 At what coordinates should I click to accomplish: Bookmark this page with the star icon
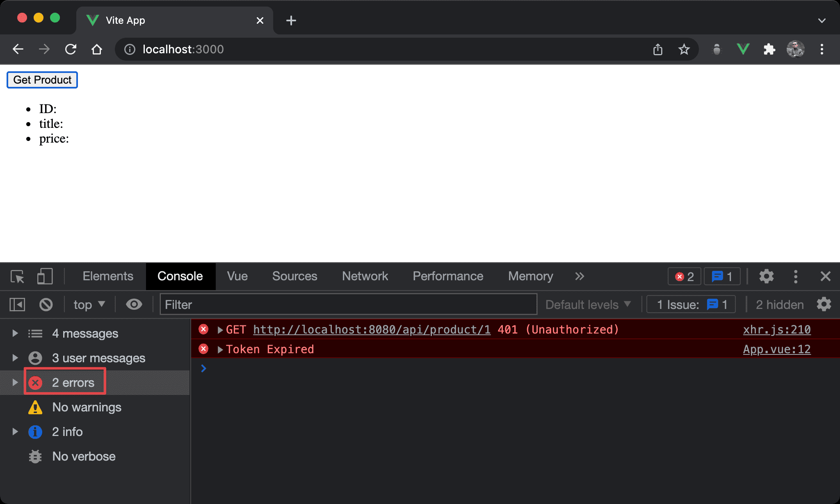(684, 50)
